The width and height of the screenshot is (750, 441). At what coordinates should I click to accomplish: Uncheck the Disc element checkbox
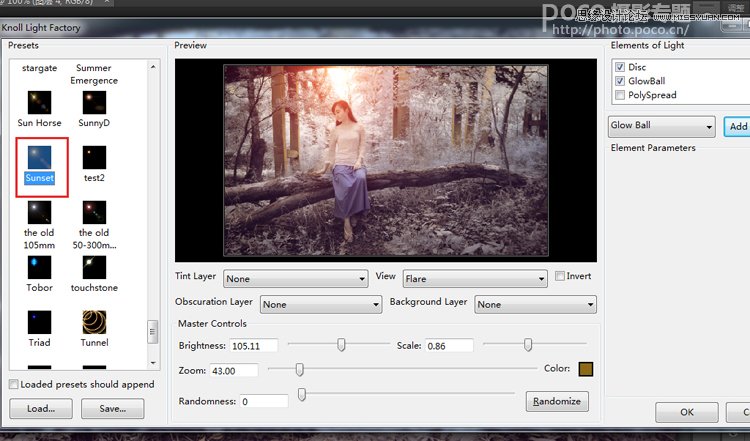click(x=620, y=68)
